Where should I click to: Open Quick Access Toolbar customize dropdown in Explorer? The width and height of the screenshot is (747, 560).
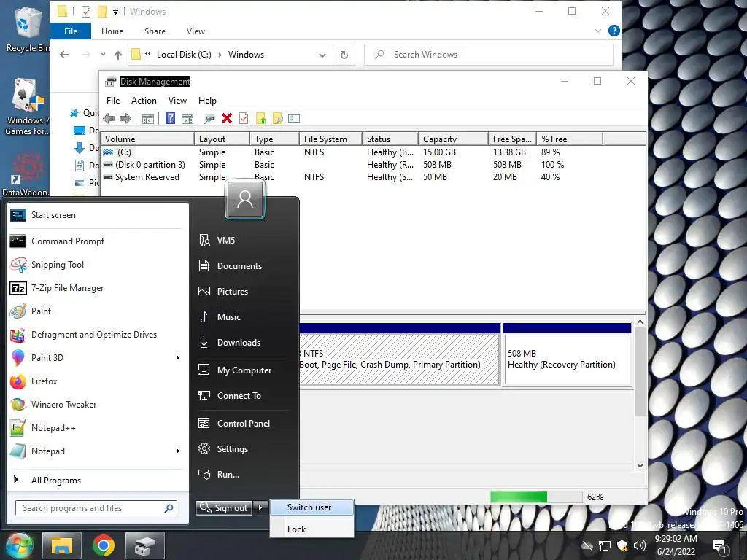[x=115, y=12]
